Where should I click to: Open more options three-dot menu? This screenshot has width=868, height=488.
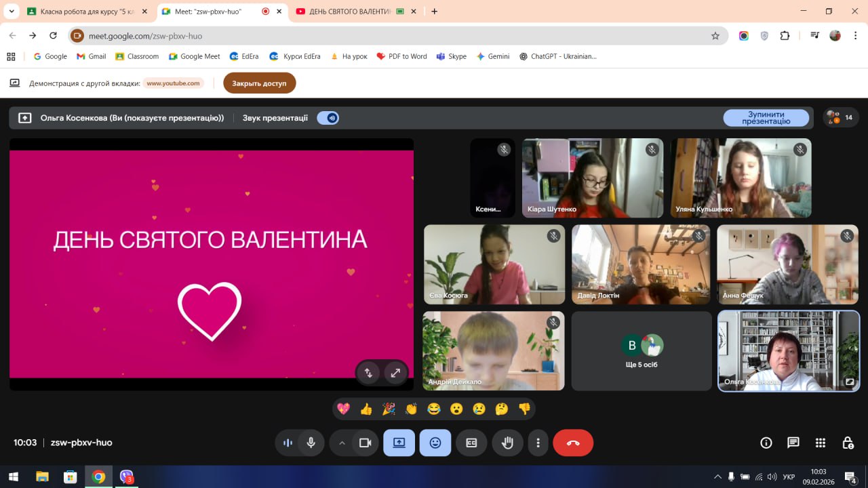pos(538,443)
